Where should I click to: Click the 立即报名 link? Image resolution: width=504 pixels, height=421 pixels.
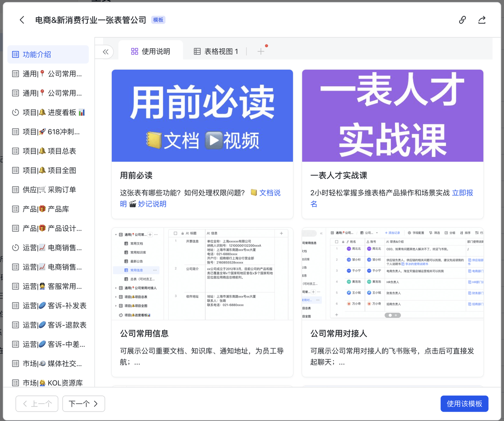(462, 193)
